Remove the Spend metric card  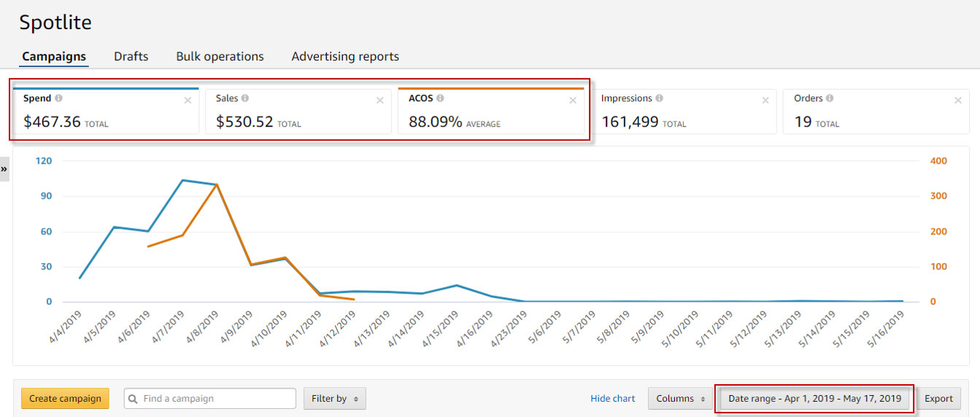[188, 101]
